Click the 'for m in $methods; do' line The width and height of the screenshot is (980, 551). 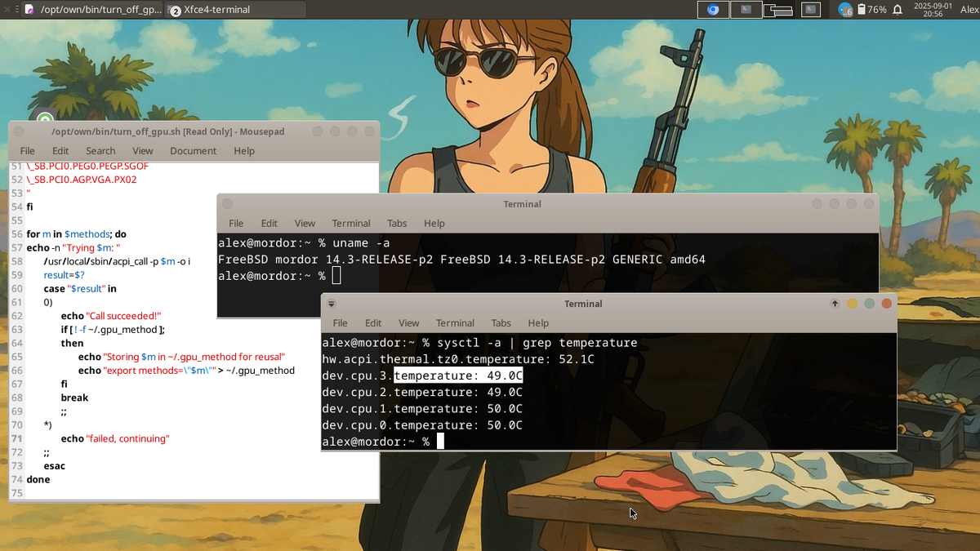(76, 234)
